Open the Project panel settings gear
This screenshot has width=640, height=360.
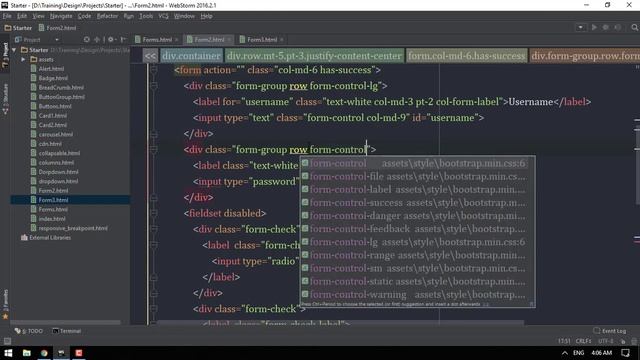[x=111, y=40]
